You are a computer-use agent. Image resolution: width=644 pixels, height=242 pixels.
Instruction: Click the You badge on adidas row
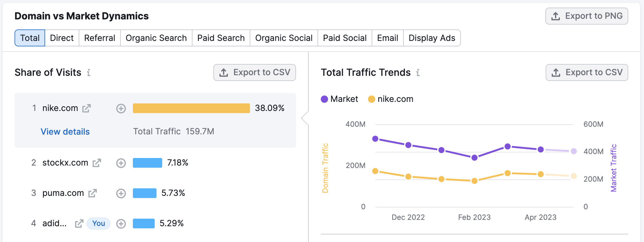pos(99,224)
